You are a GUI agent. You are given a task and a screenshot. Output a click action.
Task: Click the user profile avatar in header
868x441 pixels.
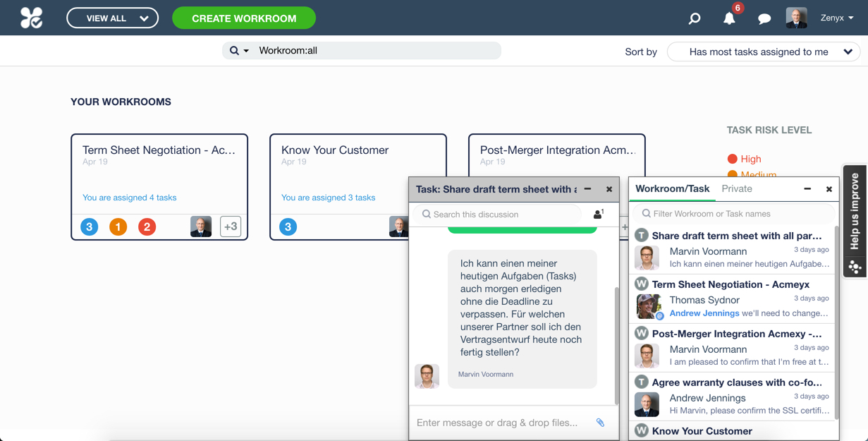(797, 18)
